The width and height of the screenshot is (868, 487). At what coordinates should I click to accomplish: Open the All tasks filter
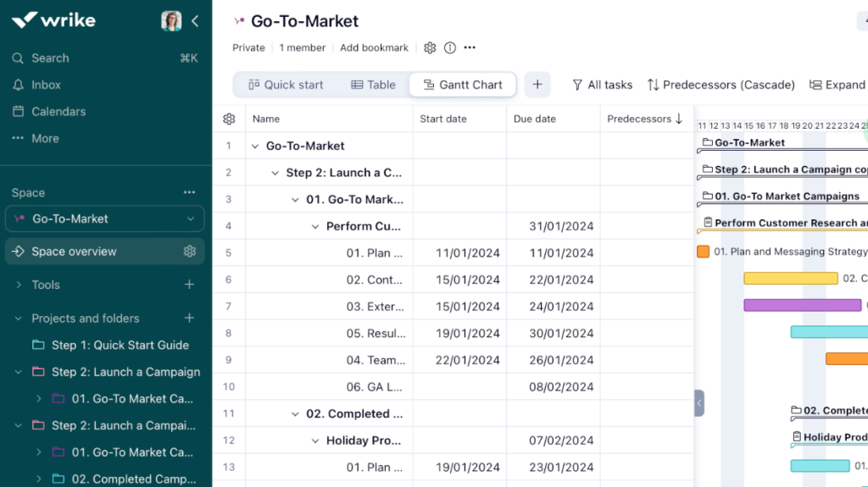coord(602,85)
